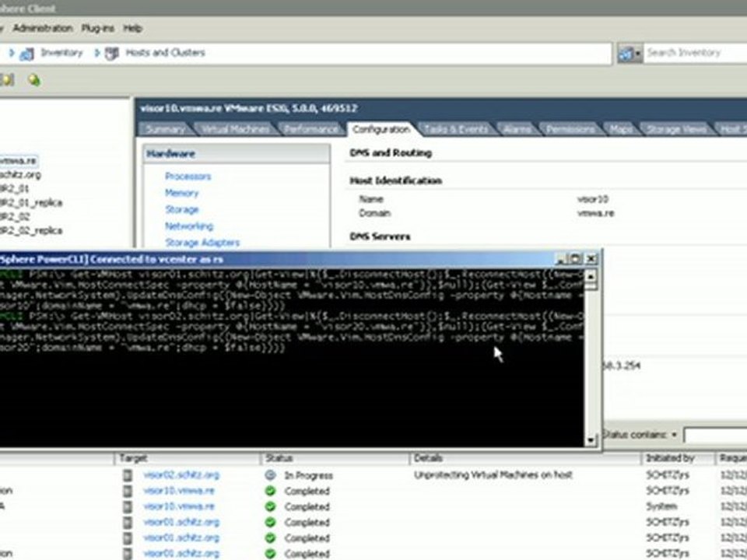Image resolution: width=747 pixels, height=560 pixels.
Task: Sort tasks by Details column
Action: tap(525, 458)
